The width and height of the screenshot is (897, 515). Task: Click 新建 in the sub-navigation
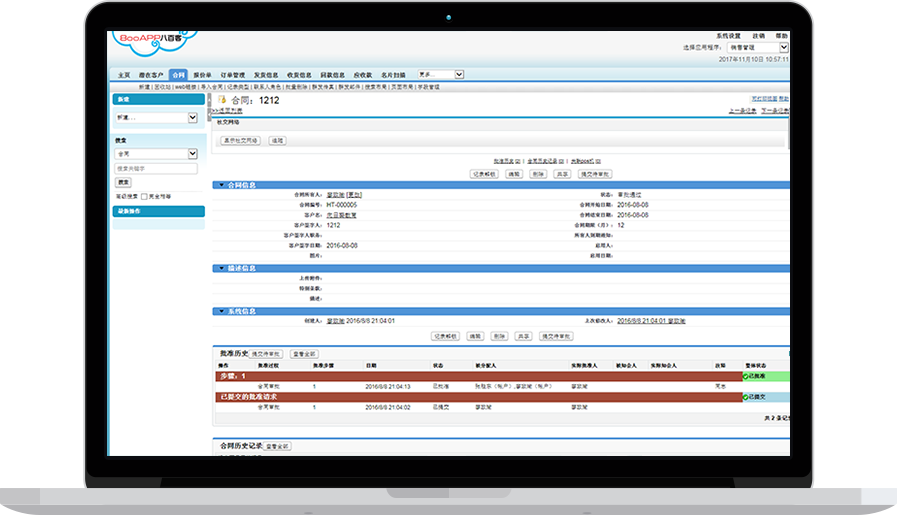click(x=144, y=87)
